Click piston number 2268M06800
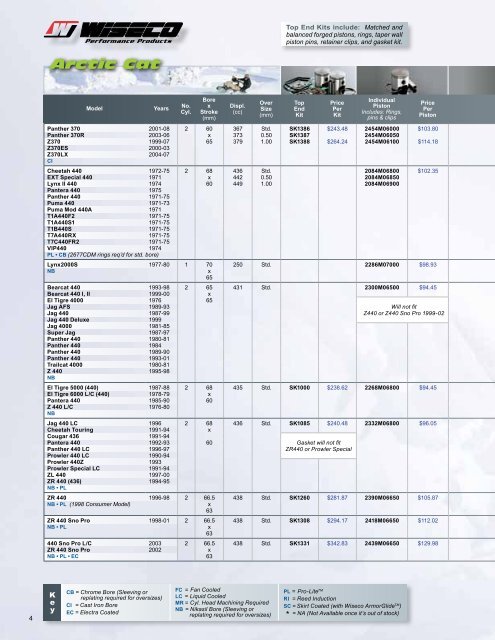Image resolution: width=495 pixels, height=640 pixels. (382, 388)
